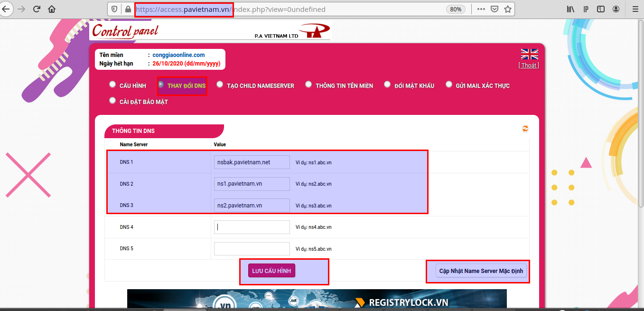This screenshot has height=311, width=644.
Task: Click the expiry date 26/10/2020 text
Action: [x=187, y=64]
